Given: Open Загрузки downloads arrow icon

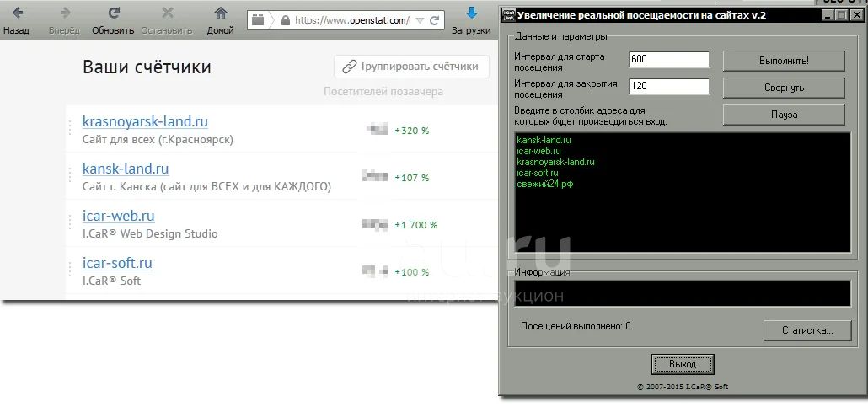Looking at the screenshot, I should (x=472, y=12).
